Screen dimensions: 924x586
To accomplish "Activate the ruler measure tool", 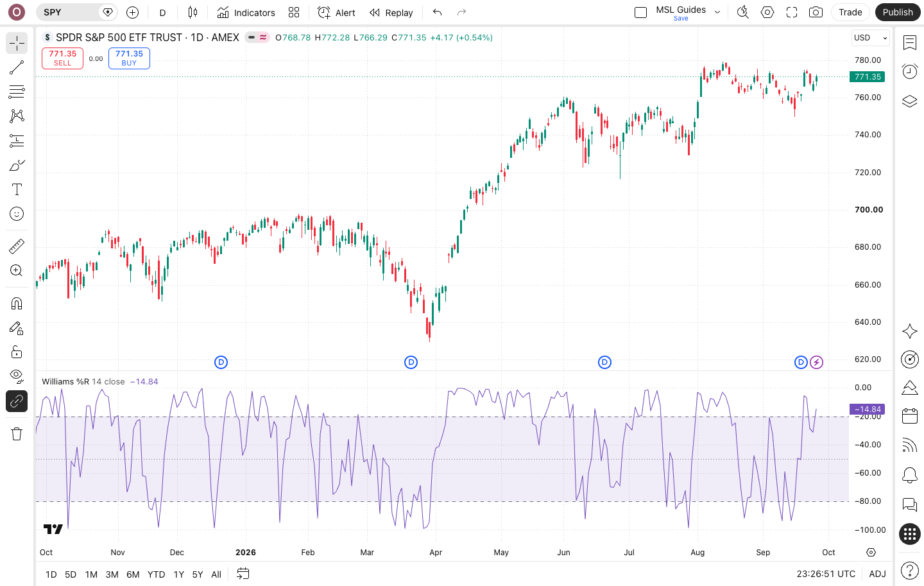I will click(17, 246).
